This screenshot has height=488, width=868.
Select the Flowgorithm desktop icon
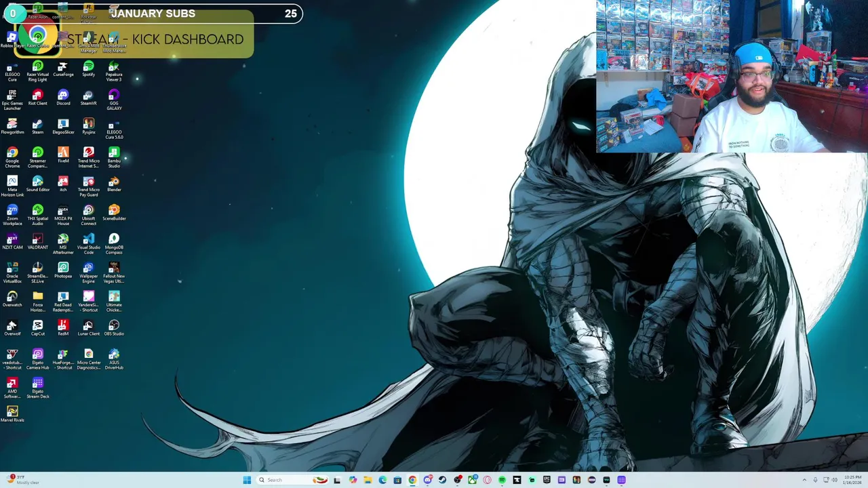[12, 126]
